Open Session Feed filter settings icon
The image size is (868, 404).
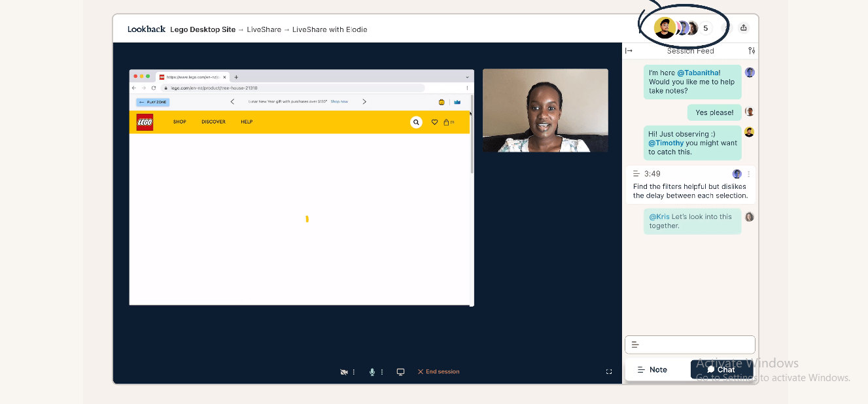752,51
